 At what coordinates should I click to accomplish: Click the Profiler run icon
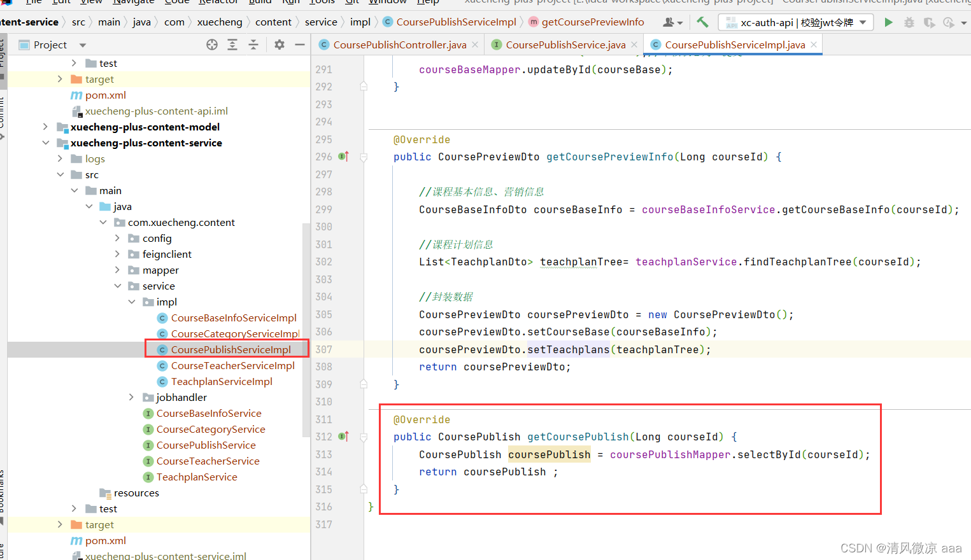949,22
